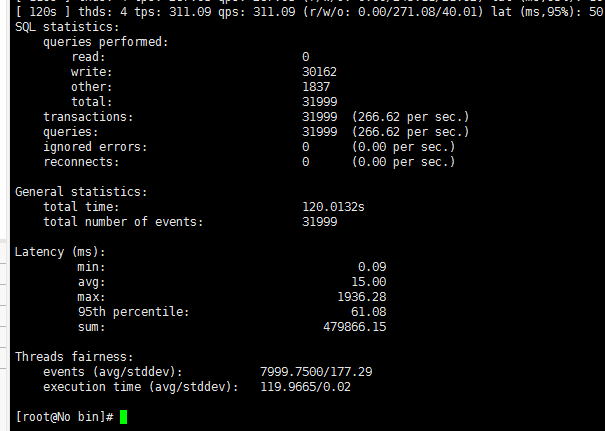Select the latency sum value 479866.15
This screenshot has width=605, height=431.
(355, 327)
